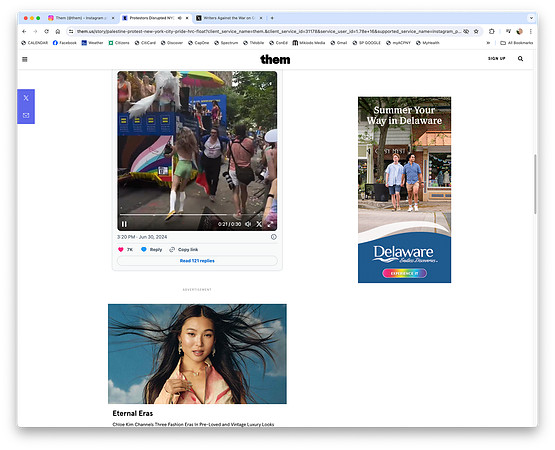
Task: Open the CapOne bookmark
Action: pyautogui.click(x=199, y=43)
